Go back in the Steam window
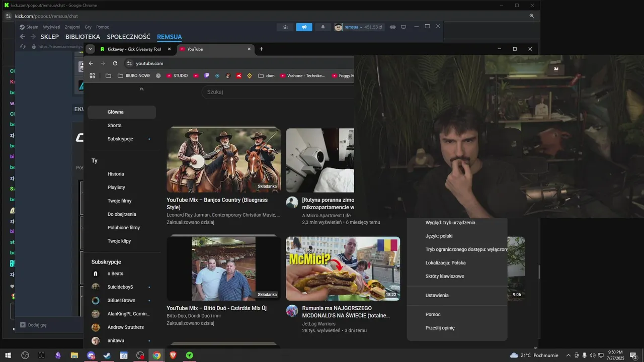644x362 pixels. [22, 37]
